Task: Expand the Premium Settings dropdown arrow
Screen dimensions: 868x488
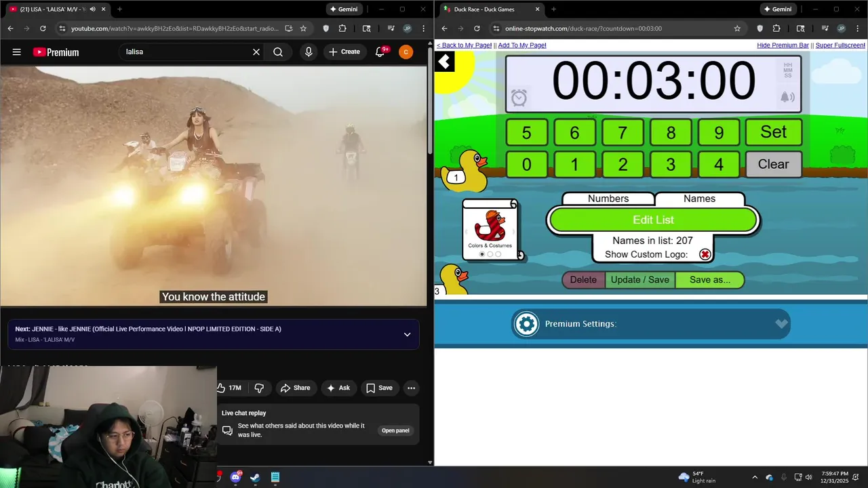Action: [x=781, y=324]
